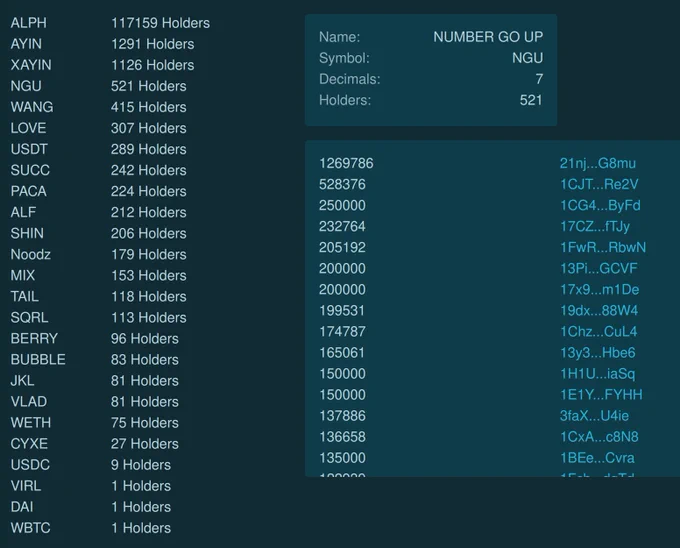Select the JKL token row

95,380
